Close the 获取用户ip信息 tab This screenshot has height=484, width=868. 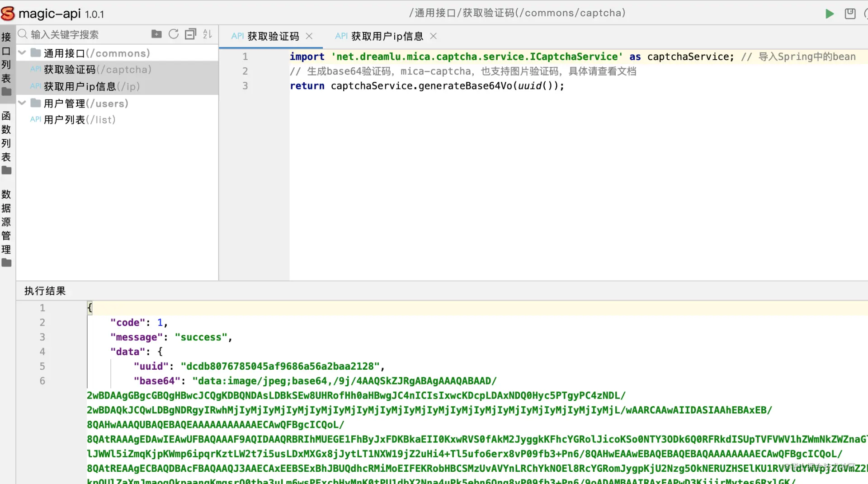click(433, 36)
